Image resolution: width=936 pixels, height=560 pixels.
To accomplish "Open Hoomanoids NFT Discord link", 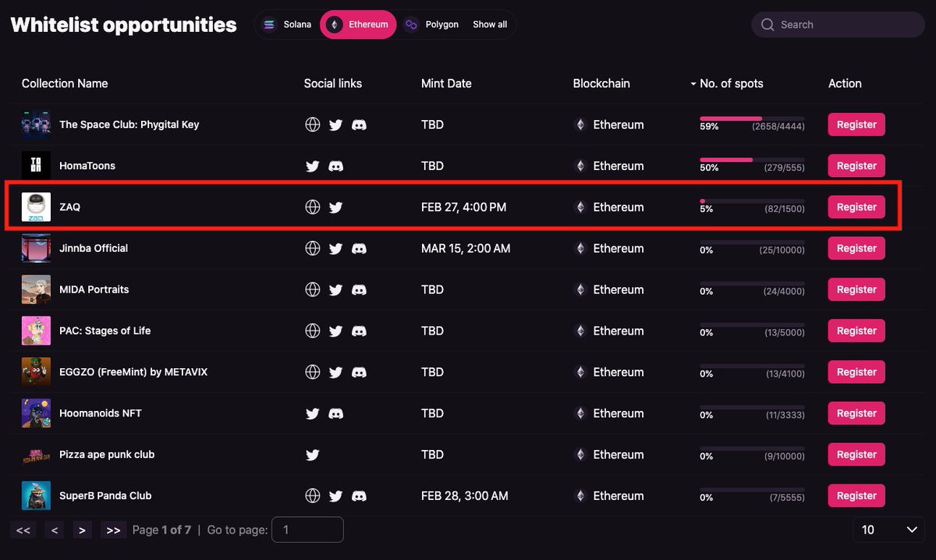I will [336, 414].
